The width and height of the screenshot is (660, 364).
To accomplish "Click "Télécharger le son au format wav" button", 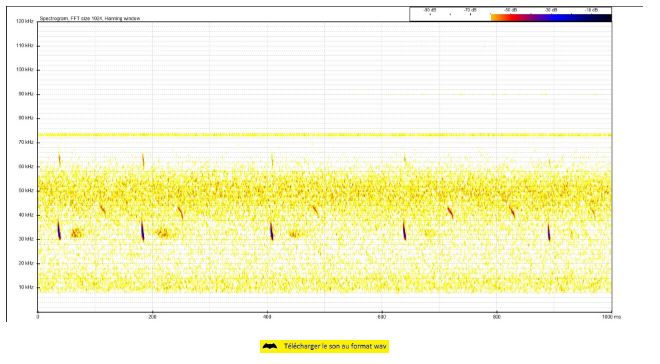I will pyautogui.click(x=324, y=346).
